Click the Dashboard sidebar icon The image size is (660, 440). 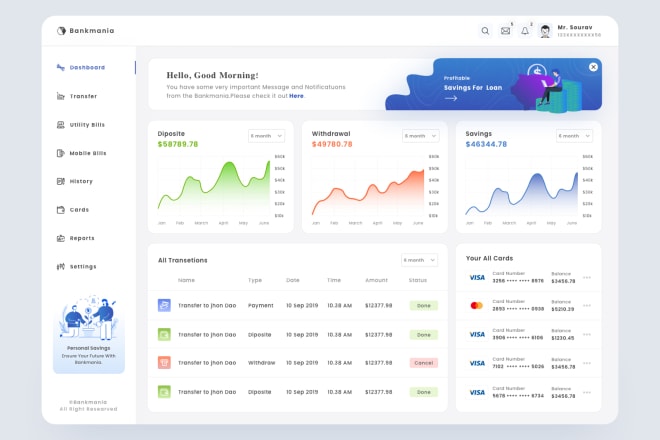tap(61, 67)
